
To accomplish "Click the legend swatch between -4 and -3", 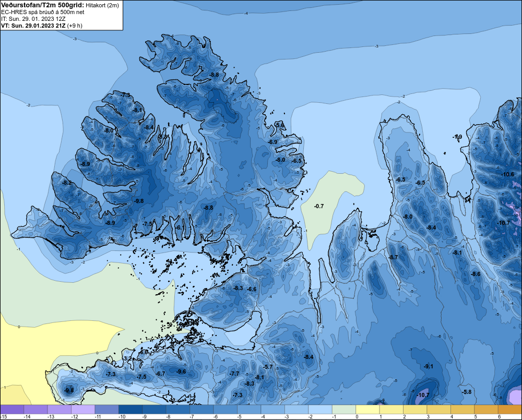I will 273,410.
